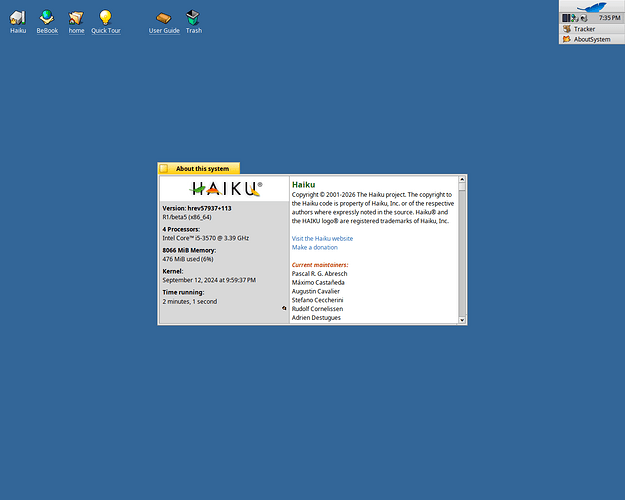Viewport: 625px width, 500px height.
Task: Click the HAIKU logo image
Action: (225, 188)
